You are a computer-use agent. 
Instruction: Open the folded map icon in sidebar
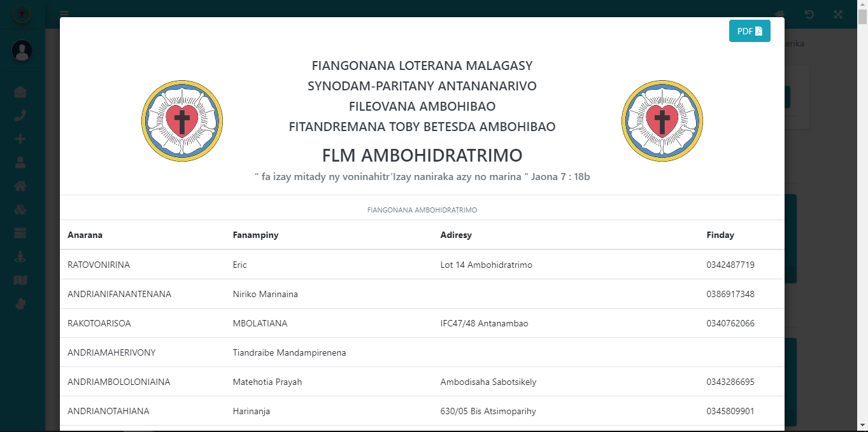[x=20, y=280]
